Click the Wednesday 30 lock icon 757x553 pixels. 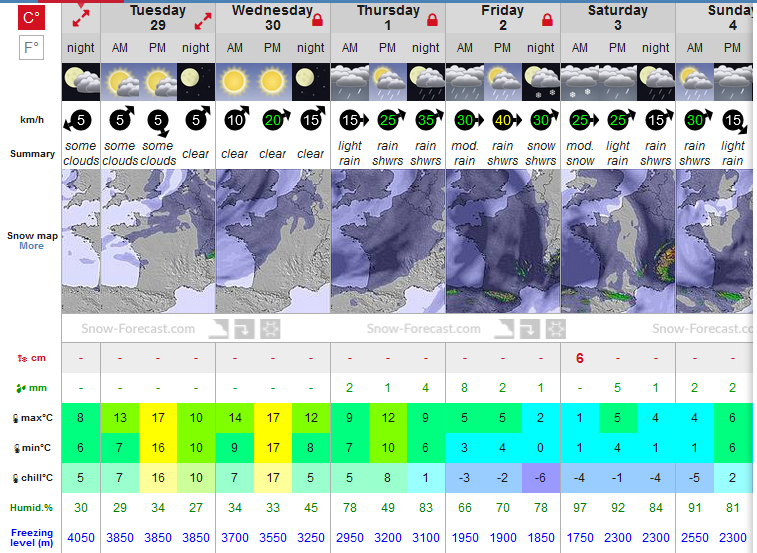tap(317, 19)
